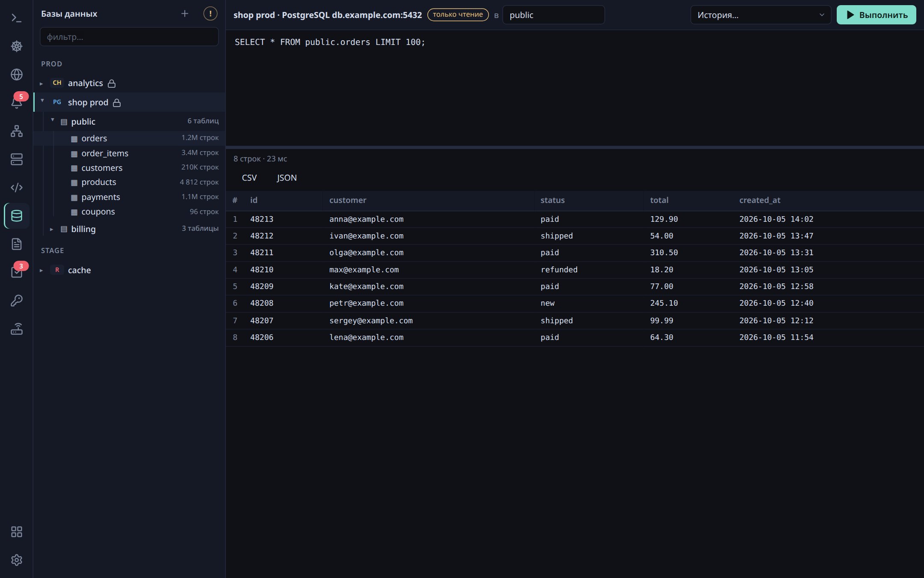Open the router device icon

[x=16, y=329]
